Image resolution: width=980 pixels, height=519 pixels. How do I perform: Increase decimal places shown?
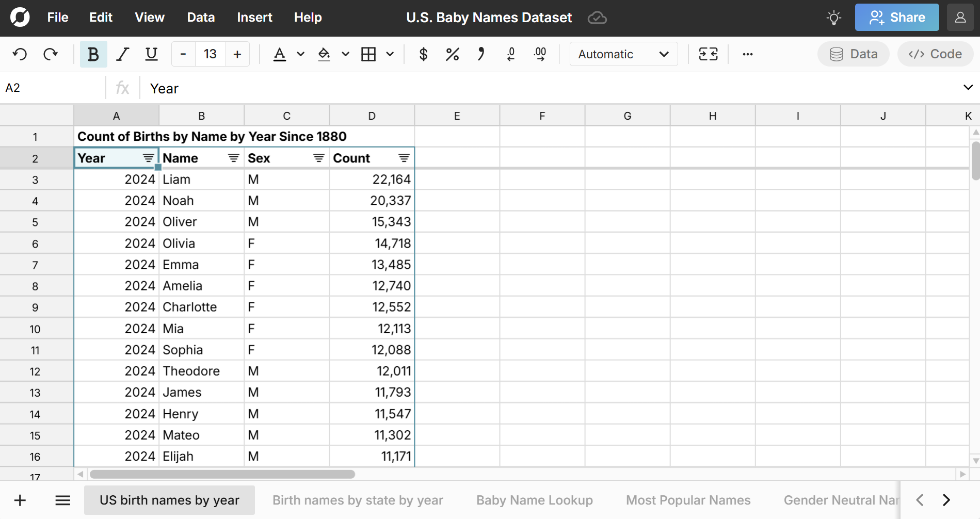click(x=540, y=54)
